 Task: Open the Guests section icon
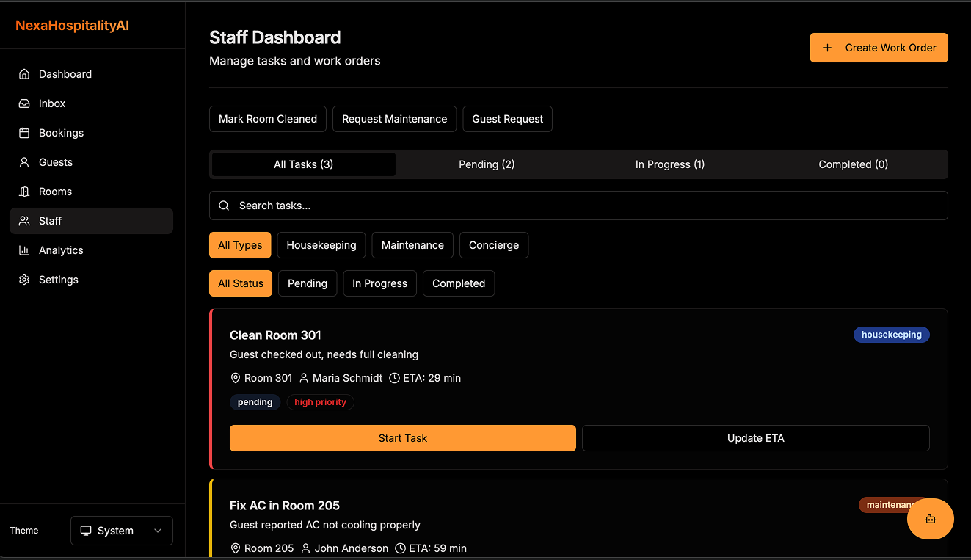(x=24, y=161)
